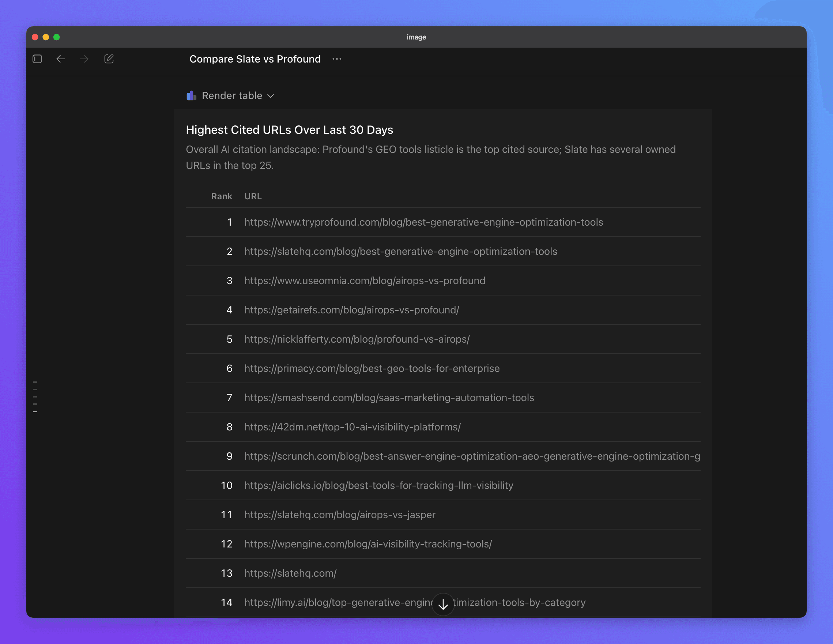Select the top outline marker in left gutter

[35, 381]
